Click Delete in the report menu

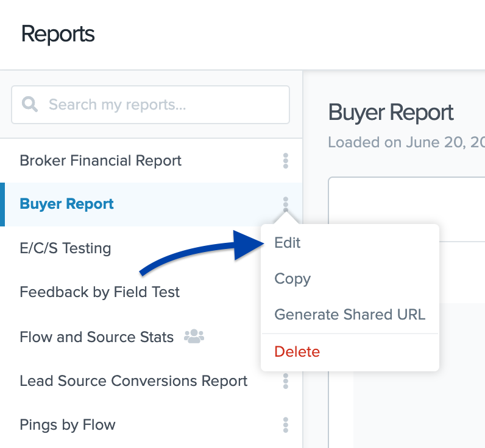coord(297,351)
